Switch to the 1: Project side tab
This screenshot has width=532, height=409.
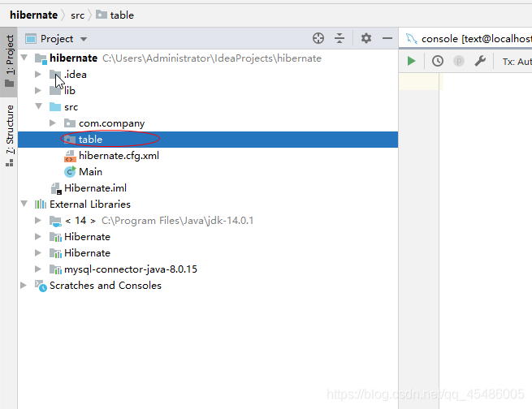(9, 61)
